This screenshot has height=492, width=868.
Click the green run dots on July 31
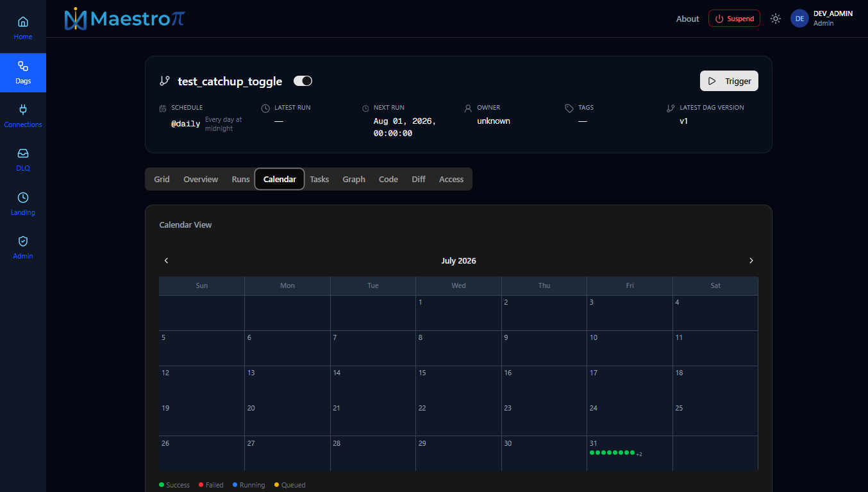coord(612,453)
